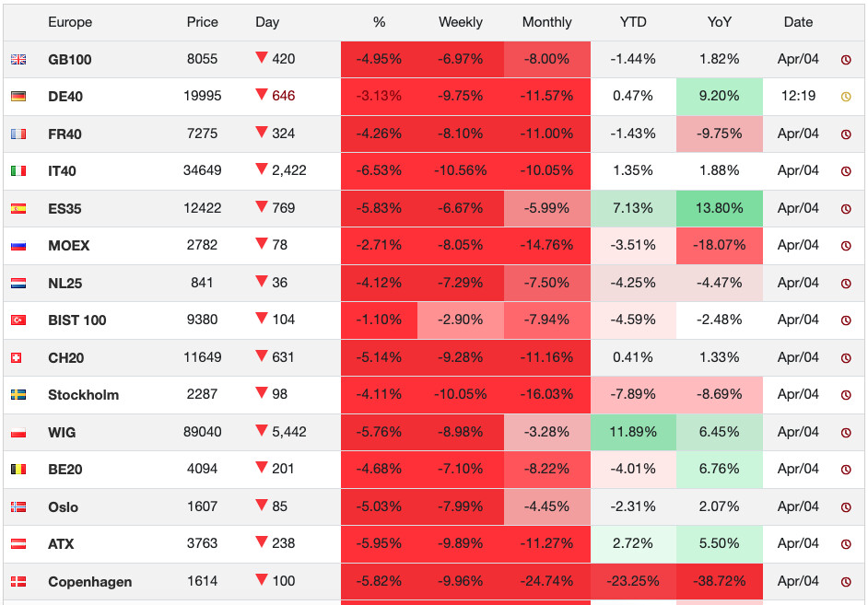Click the Italian flag beside IT40
This screenshot has width=868, height=605.
point(18,171)
